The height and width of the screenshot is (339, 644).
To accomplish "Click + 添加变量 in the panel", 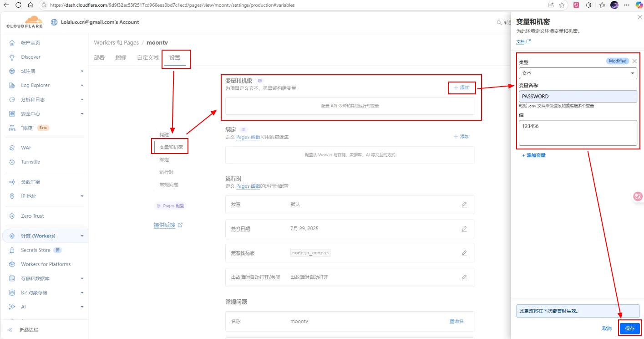I will point(534,155).
